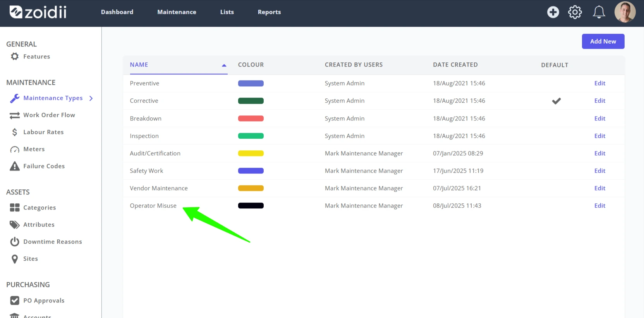Open the notifications bell
Image resolution: width=644 pixels, height=318 pixels.
point(599,12)
